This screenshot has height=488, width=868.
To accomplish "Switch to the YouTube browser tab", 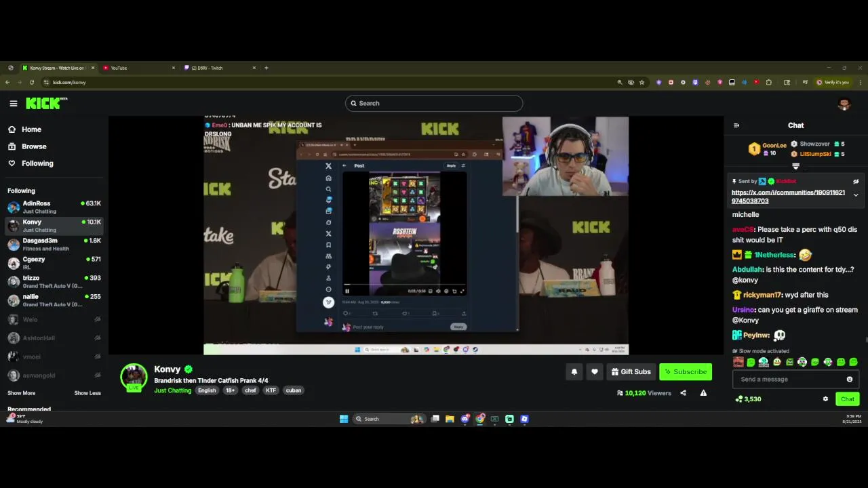I will point(139,68).
